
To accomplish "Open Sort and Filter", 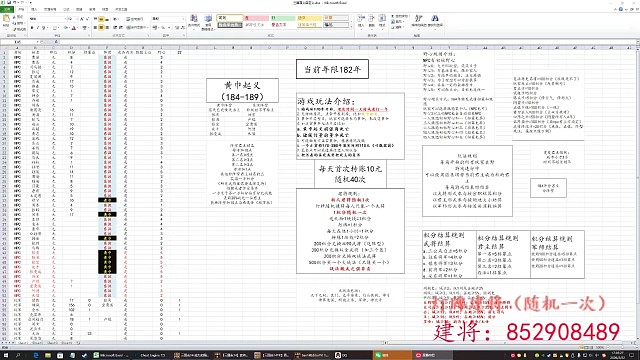I will [x=418, y=21].
